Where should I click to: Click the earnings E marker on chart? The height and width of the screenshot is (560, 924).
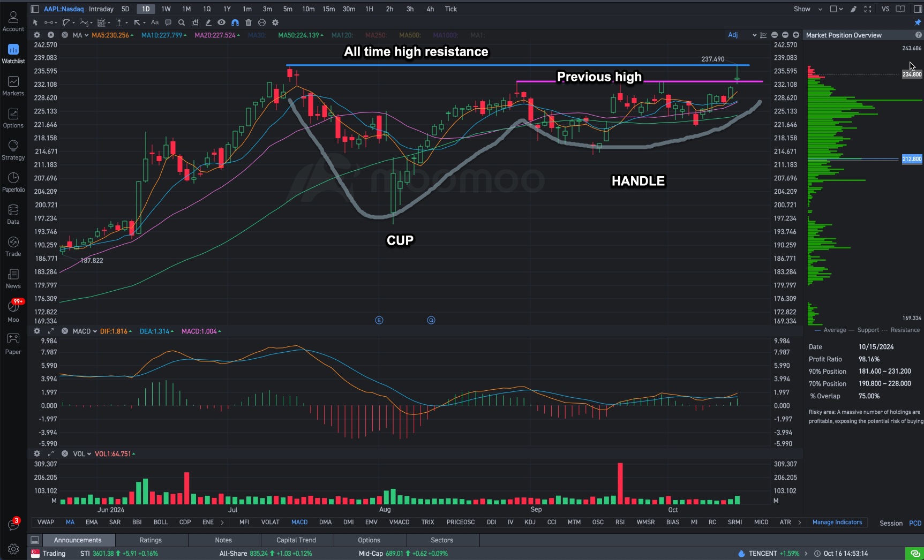(379, 320)
